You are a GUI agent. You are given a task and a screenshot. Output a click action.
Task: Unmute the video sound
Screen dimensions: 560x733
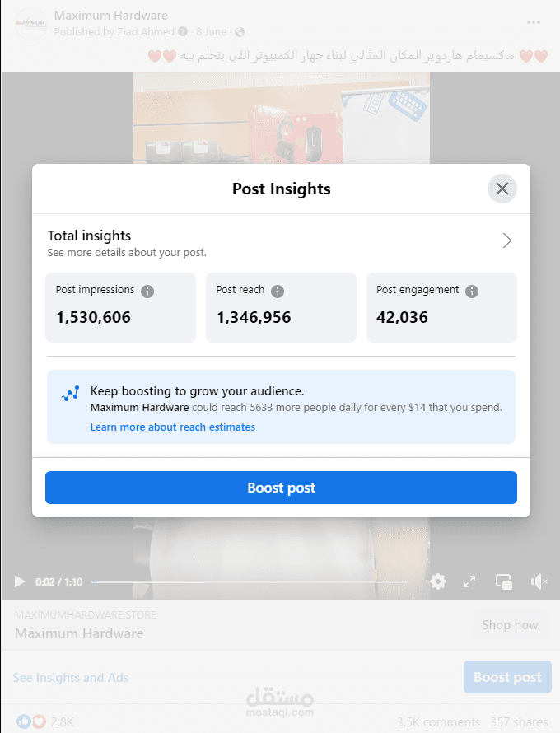click(539, 581)
